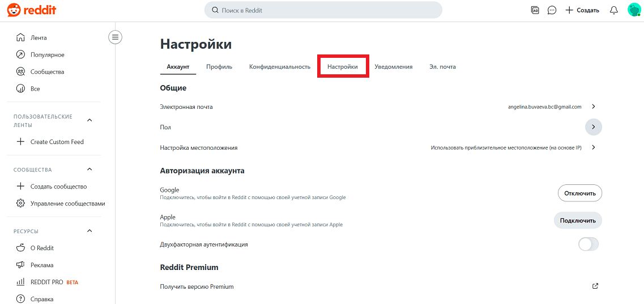The image size is (644, 304).
Task: Switch to the Уведомления tab
Action: [x=394, y=66]
